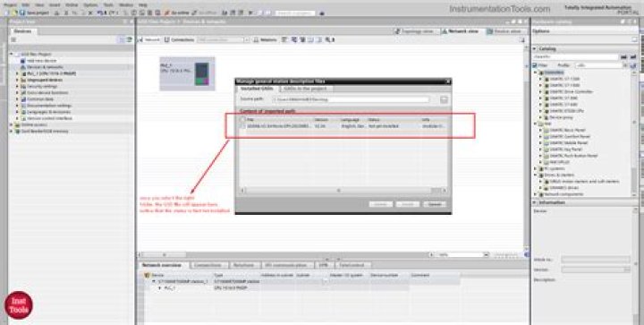Image resolution: width=644 pixels, height=325 pixels.
Task: Expand the PLC_1 node in project tree
Action: pyautogui.click(x=17, y=73)
